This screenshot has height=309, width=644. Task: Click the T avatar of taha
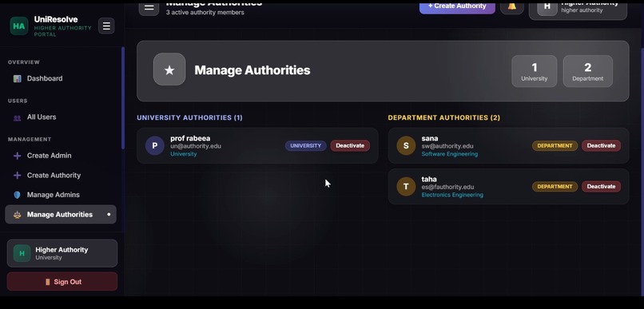(406, 187)
